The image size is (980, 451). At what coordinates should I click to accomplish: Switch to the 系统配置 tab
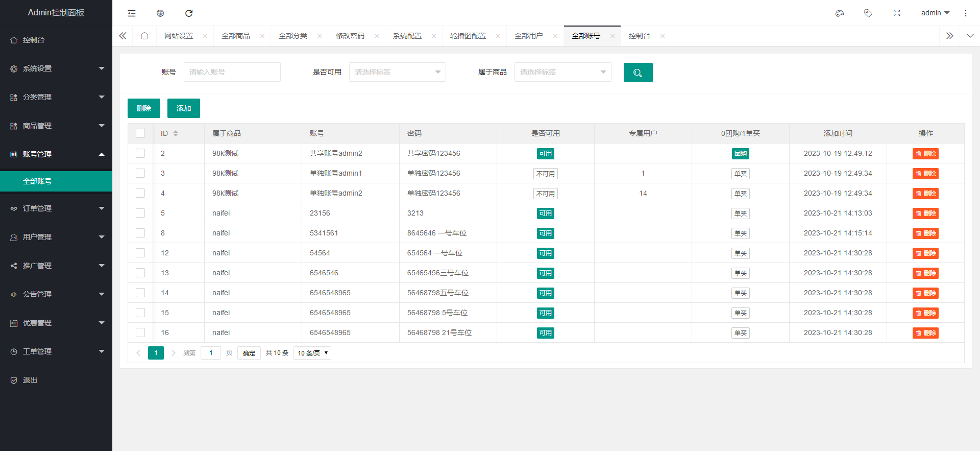[407, 36]
